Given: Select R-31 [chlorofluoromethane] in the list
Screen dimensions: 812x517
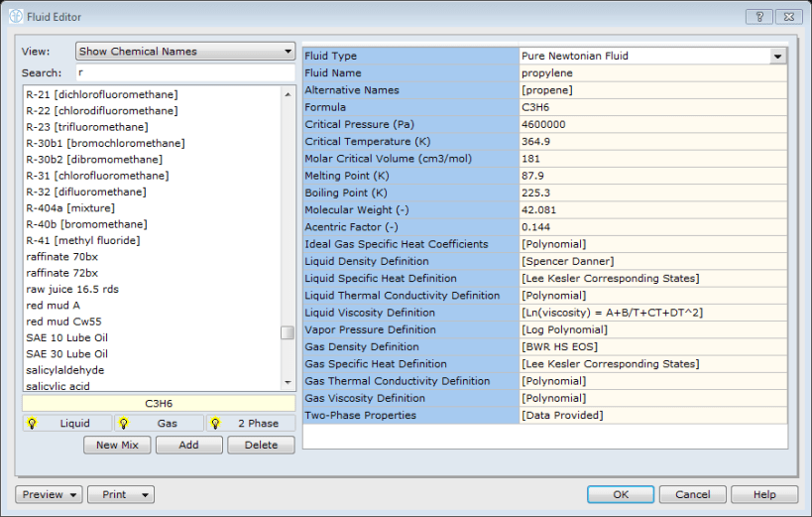Looking at the screenshot, I should click(x=97, y=176).
